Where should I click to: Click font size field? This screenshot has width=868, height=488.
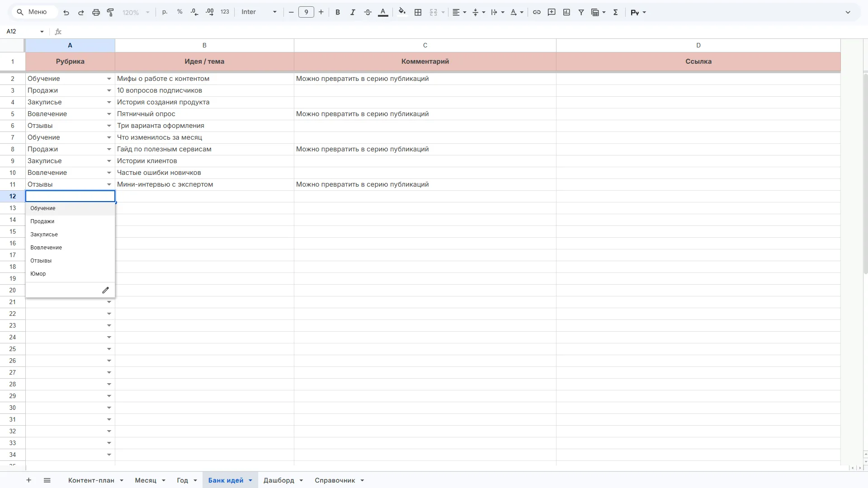tap(306, 12)
